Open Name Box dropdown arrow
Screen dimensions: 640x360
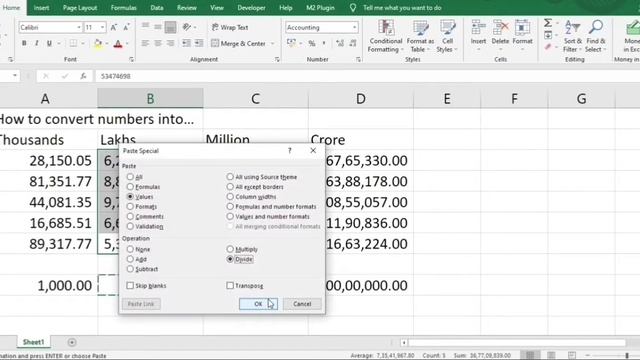[x=15, y=76]
